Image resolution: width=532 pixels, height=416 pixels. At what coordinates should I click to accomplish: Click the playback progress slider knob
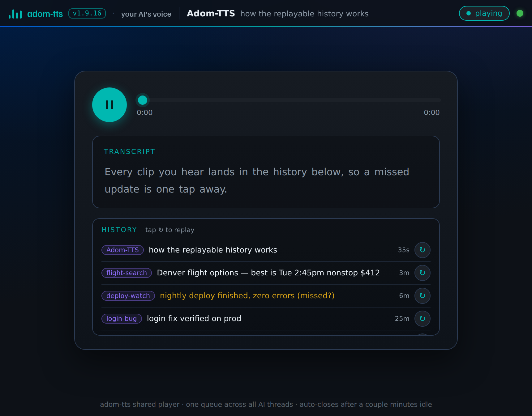143,100
